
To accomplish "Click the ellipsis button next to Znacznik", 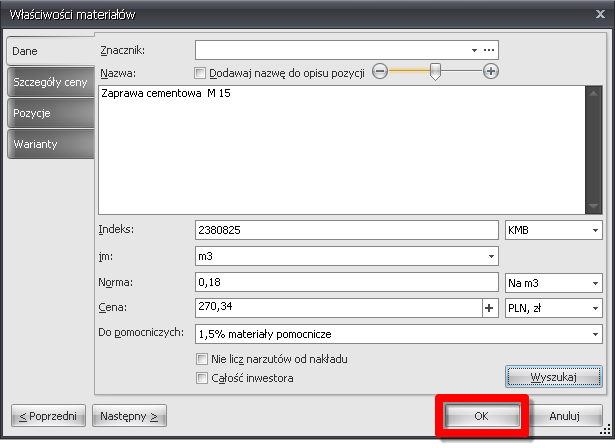I will (x=489, y=49).
